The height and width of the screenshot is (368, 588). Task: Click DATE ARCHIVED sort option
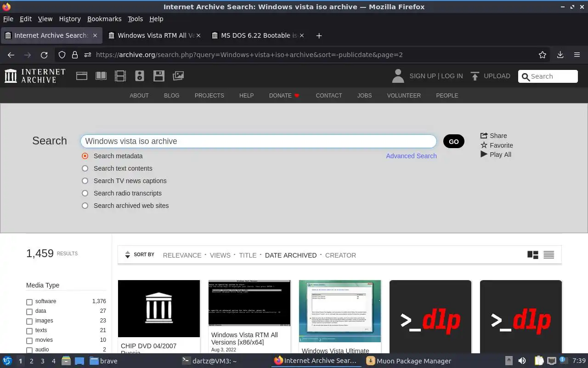coord(291,255)
